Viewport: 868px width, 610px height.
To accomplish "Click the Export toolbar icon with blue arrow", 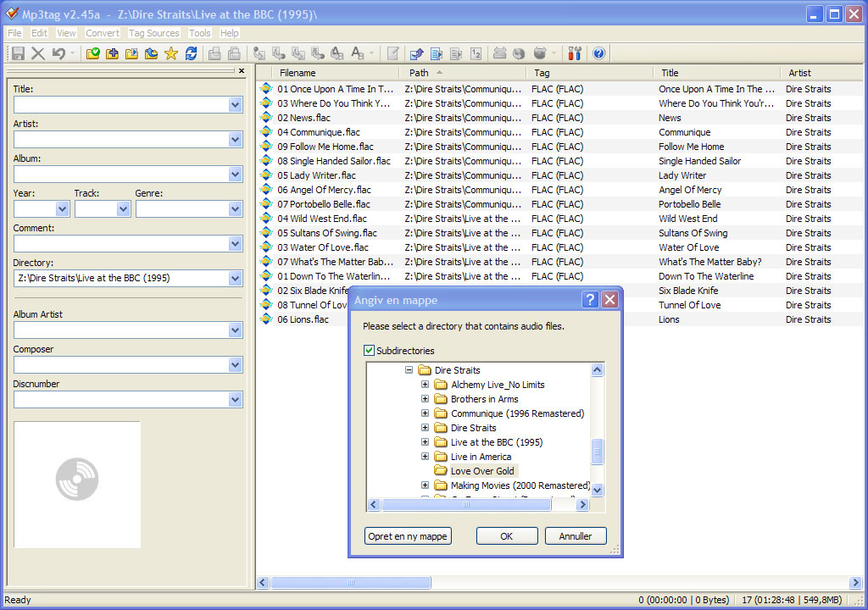I will (417, 53).
